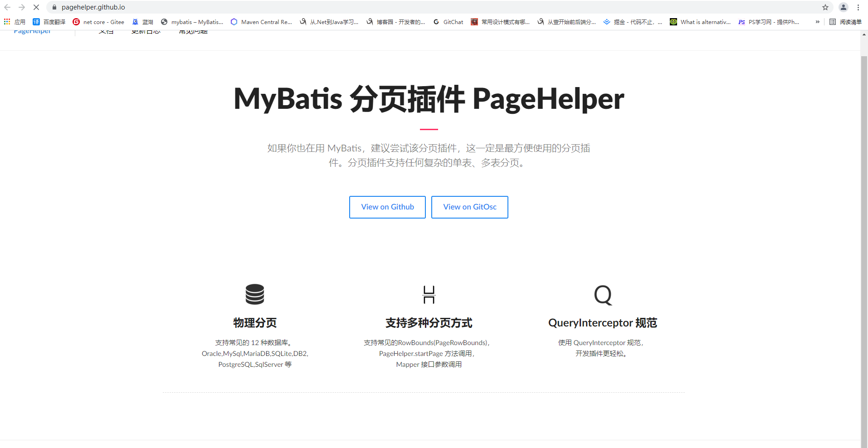Bookmark this page with the star icon
Viewport: 868px width, 448px height.
click(825, 7)
